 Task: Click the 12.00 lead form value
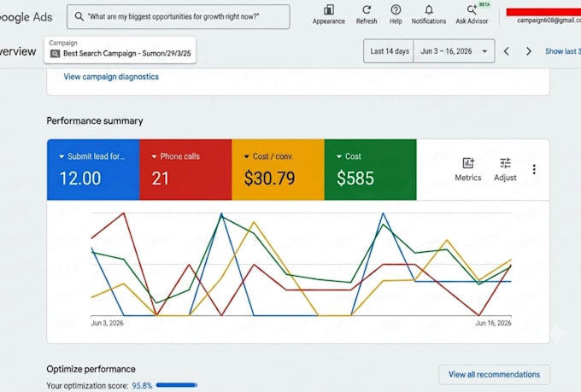(x=80, y=178)
